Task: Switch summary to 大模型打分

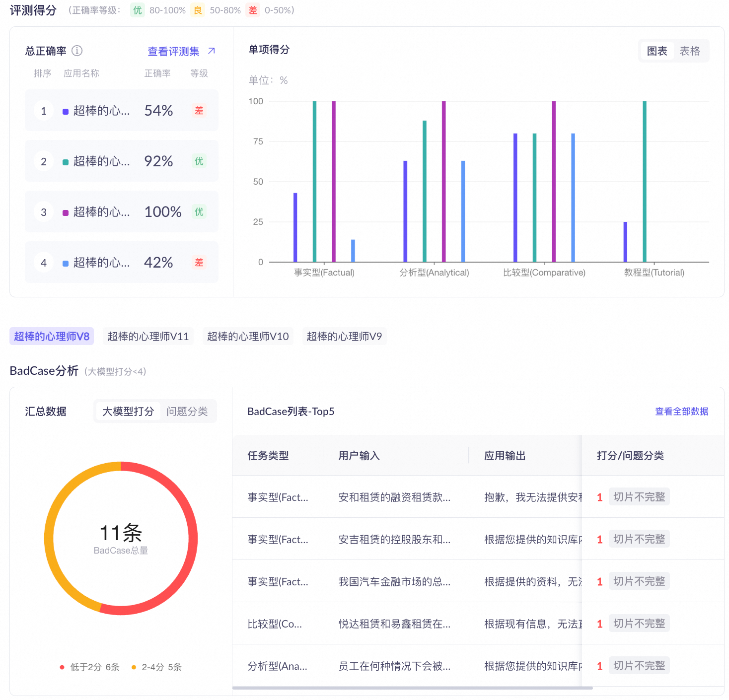Action: point(128,411)
